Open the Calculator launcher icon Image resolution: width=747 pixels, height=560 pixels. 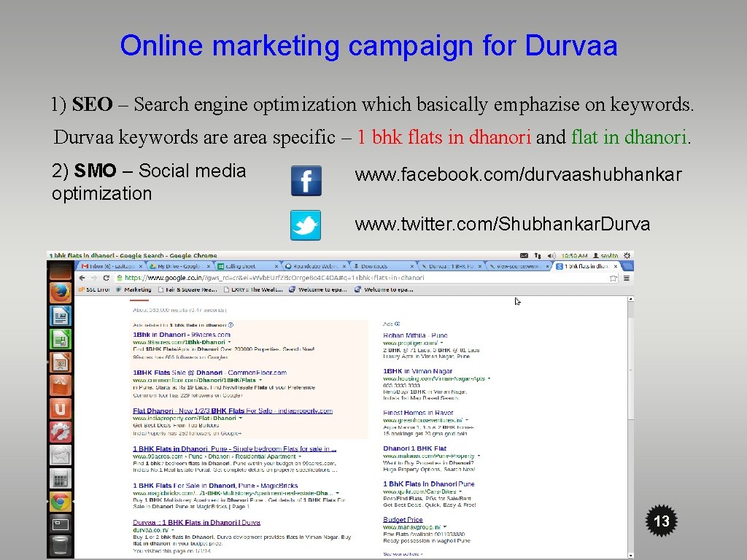[x=61, y=478]
